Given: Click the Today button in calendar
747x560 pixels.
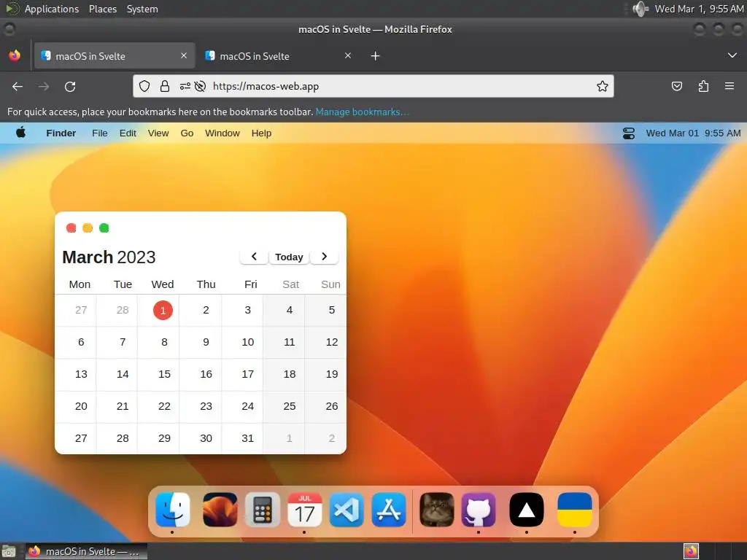Looking at the screenshot, I should 289,257.
